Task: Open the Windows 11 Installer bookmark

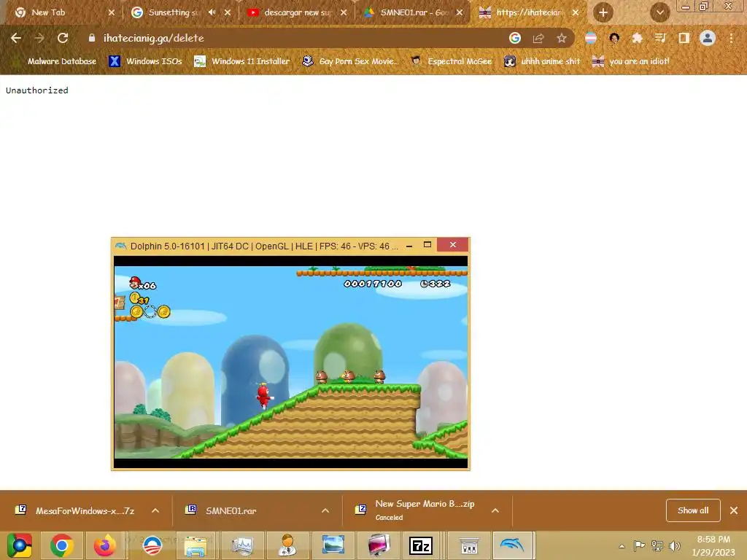Action: click(242, 61)
